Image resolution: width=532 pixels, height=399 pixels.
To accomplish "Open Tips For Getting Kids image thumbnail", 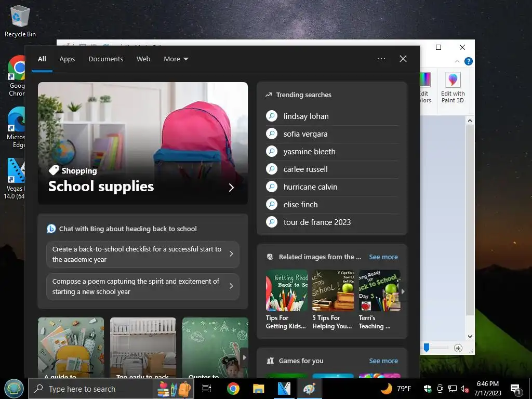I will click(x=287, y=290).
